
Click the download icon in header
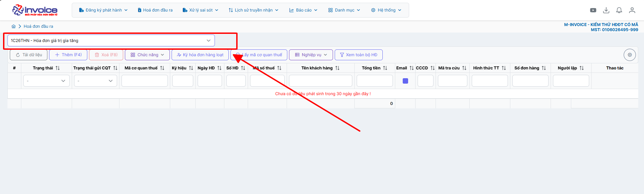(x=606, y=10)
